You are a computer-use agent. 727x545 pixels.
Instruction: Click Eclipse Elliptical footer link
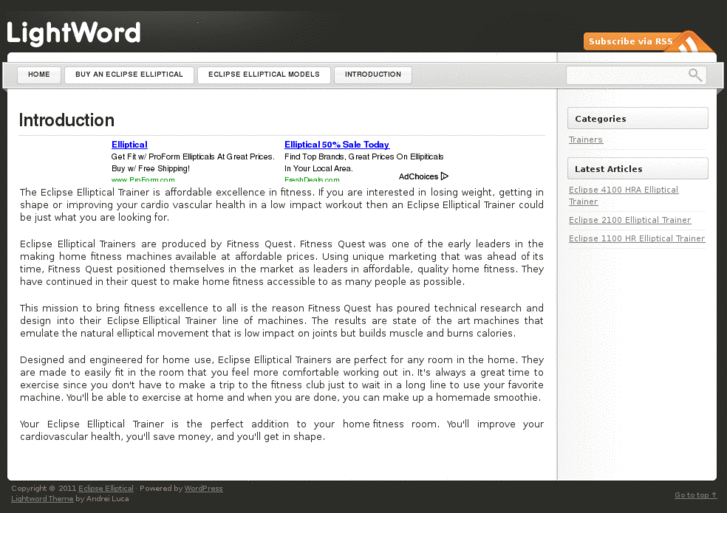[x=106, y=488]
